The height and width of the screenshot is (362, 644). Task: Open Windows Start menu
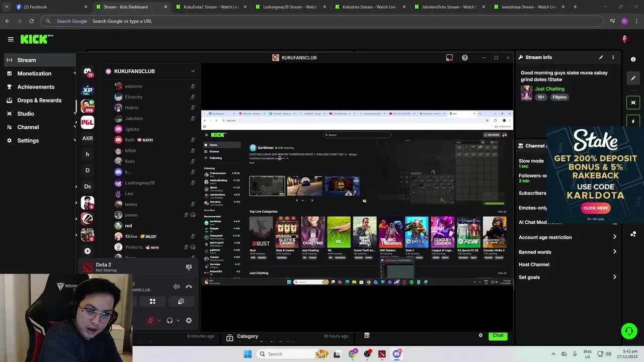tap(248, 354)
